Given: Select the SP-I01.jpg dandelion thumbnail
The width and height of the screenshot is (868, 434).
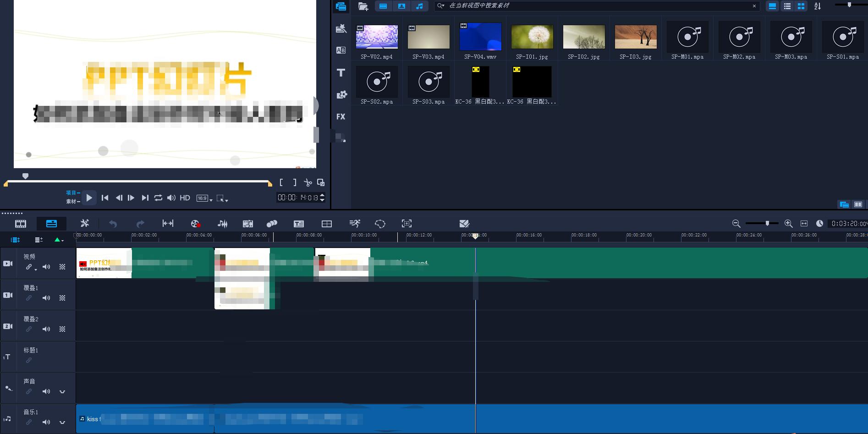Looking at the screenshot, I should tap(532, 37).
